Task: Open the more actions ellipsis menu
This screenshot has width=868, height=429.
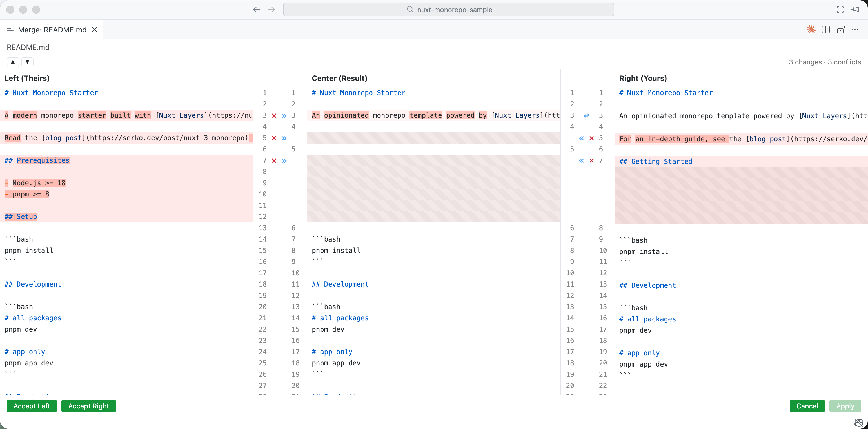Action: [855, 30]
